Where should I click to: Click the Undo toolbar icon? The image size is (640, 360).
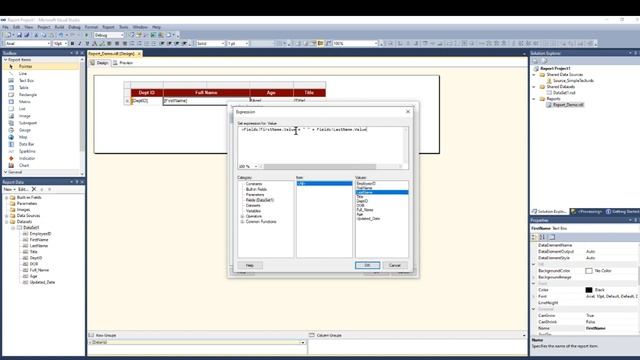point(61,35)
